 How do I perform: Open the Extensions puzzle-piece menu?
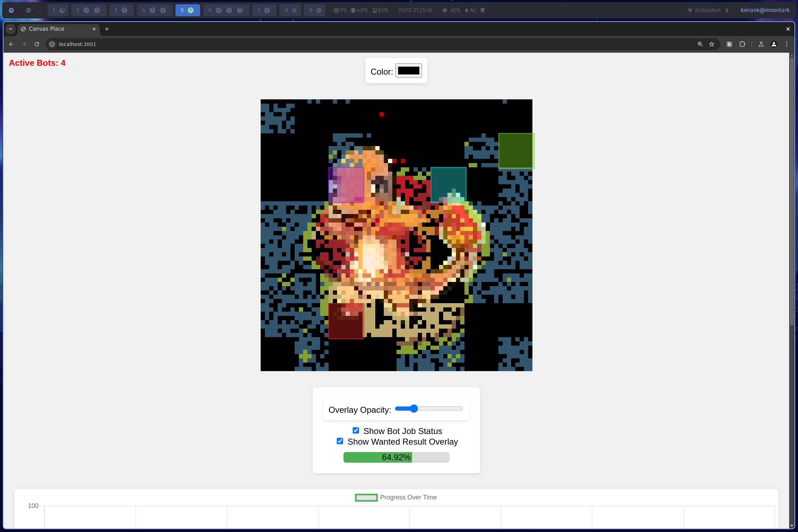pyautogui.click(x=742, y=44)
